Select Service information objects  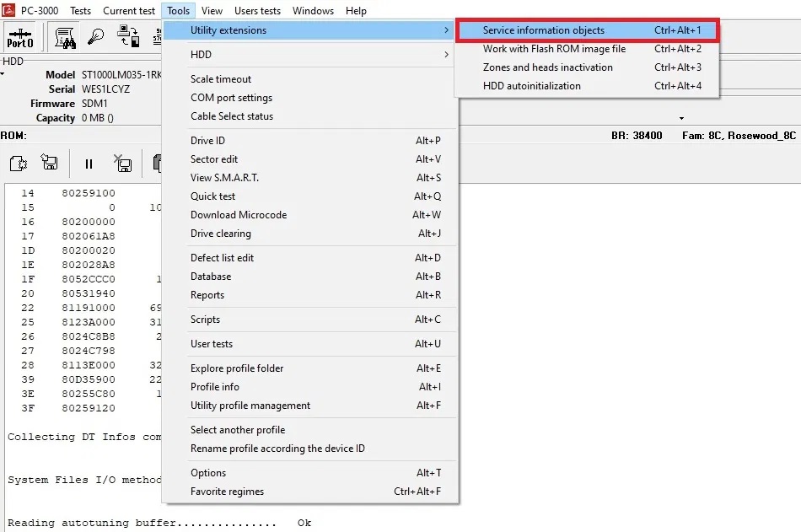click(x=588, y=30)
